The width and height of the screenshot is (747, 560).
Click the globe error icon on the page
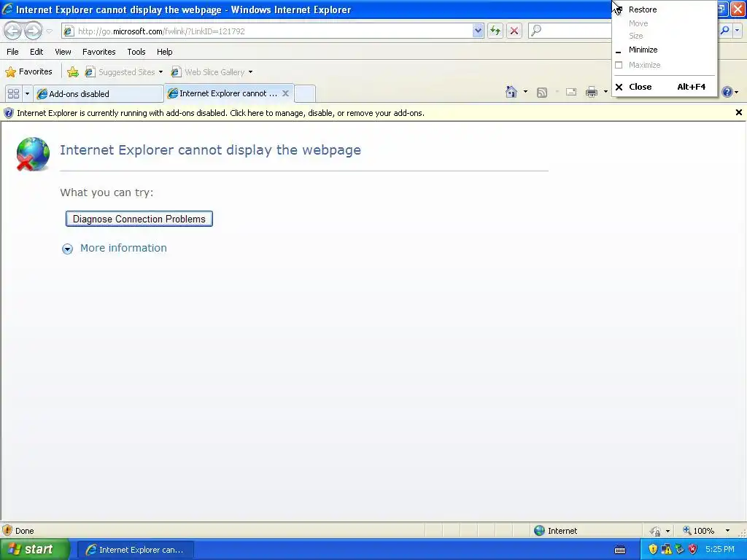[32, 154]
